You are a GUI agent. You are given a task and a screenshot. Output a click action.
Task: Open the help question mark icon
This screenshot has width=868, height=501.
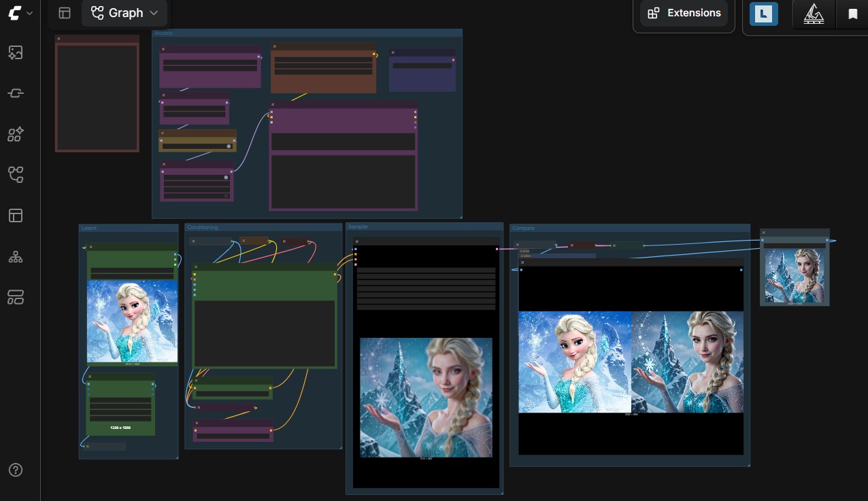pos(16,470)
